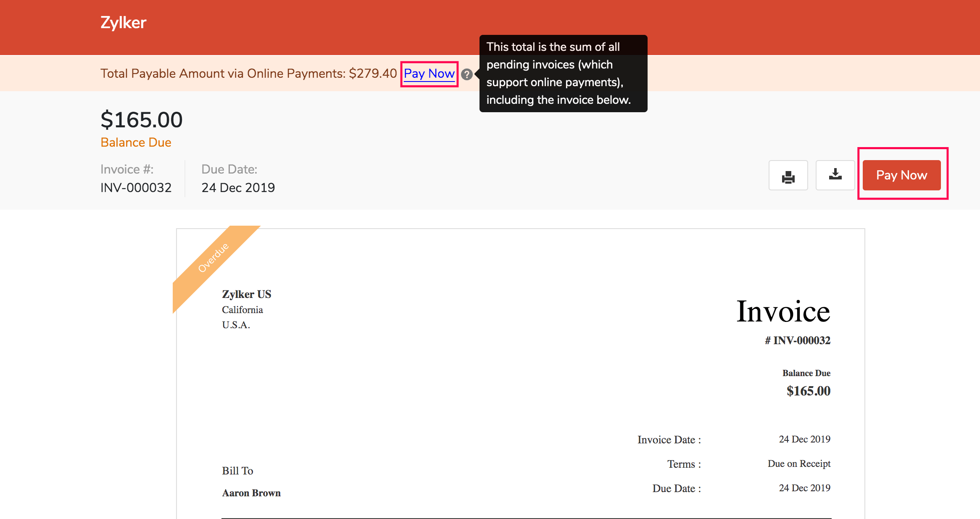Click the Balance Due orange label

[x=136, y=142]
